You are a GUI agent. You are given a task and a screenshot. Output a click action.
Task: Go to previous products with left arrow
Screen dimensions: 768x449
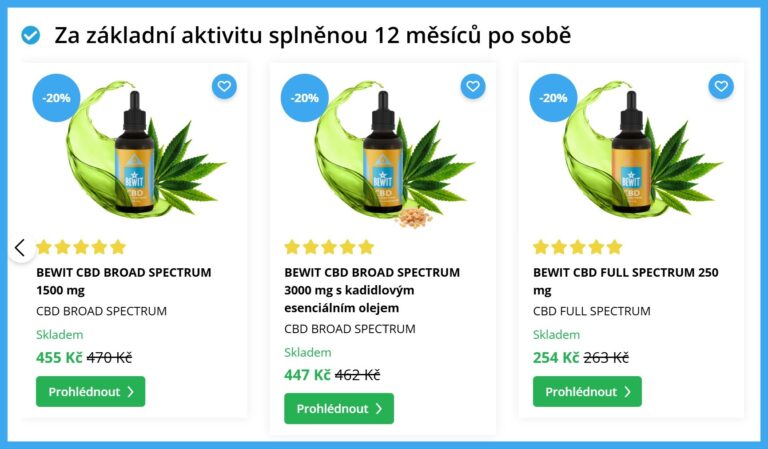[21, 248]
